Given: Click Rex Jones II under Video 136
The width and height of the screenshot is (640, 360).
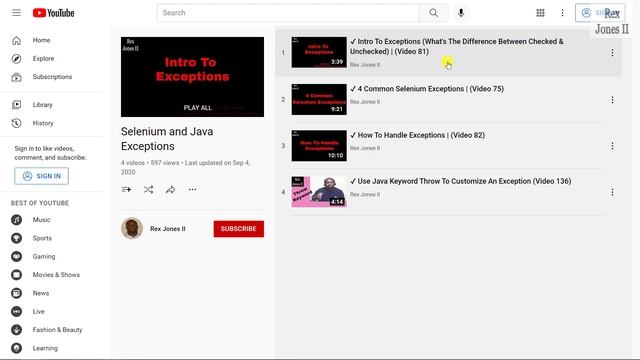Looking at the screenshot, I should click(365, 195).
